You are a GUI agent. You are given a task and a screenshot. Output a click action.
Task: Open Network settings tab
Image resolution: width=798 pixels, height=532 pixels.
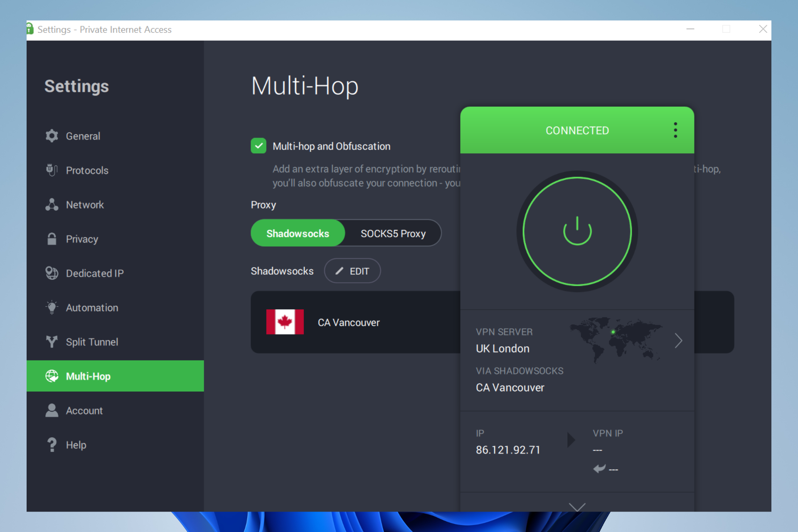click(x=115, y=204)
